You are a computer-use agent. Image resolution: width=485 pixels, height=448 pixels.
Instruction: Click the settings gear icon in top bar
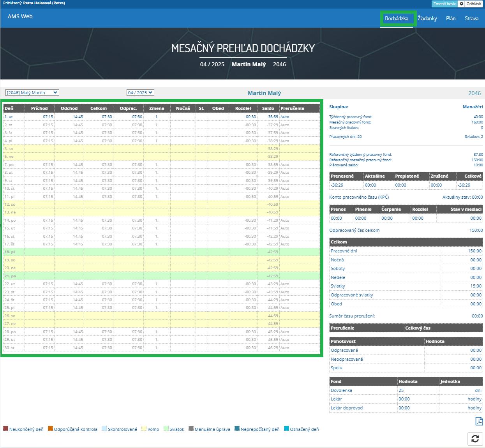coord(461,4)
